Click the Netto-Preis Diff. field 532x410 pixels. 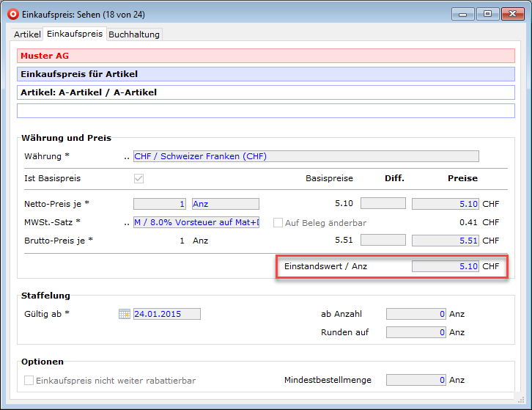pyautogui.click(x=383, y=204)
